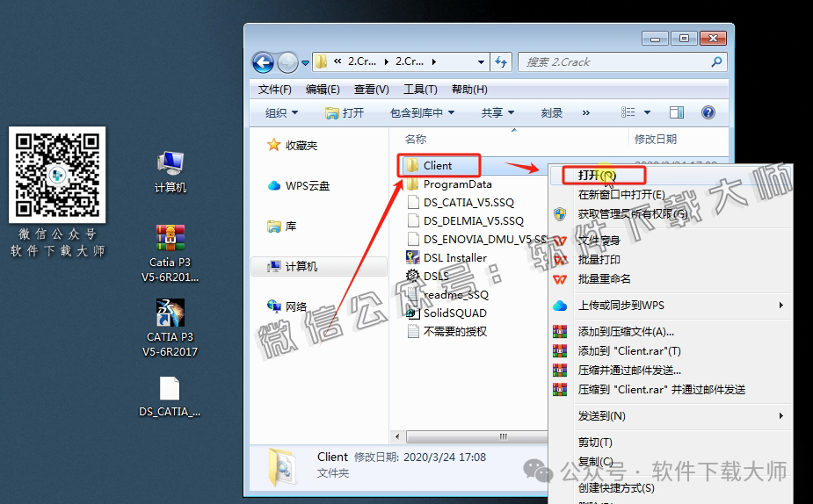The height and width of the screenshot is (504, 813).
Task: Click the magnifier icon in search box
Action: [x=716, y=62]
